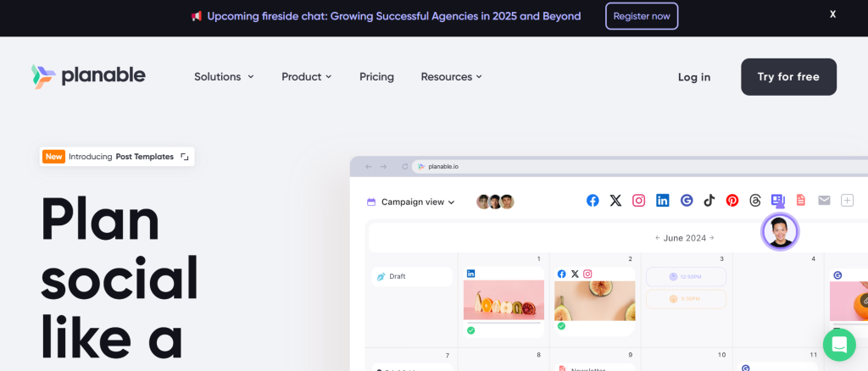
Task: Toggle green approval check on June 1 post
Action: coord(470,329)
